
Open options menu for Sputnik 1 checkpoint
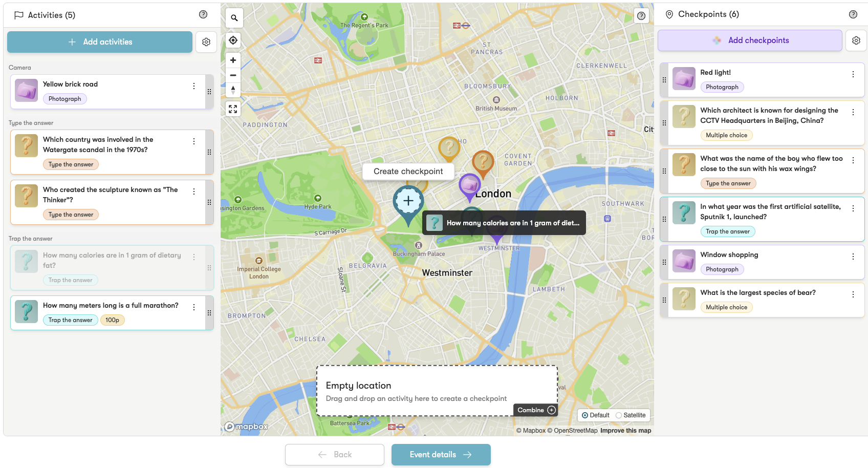click(x=853, y=208)
